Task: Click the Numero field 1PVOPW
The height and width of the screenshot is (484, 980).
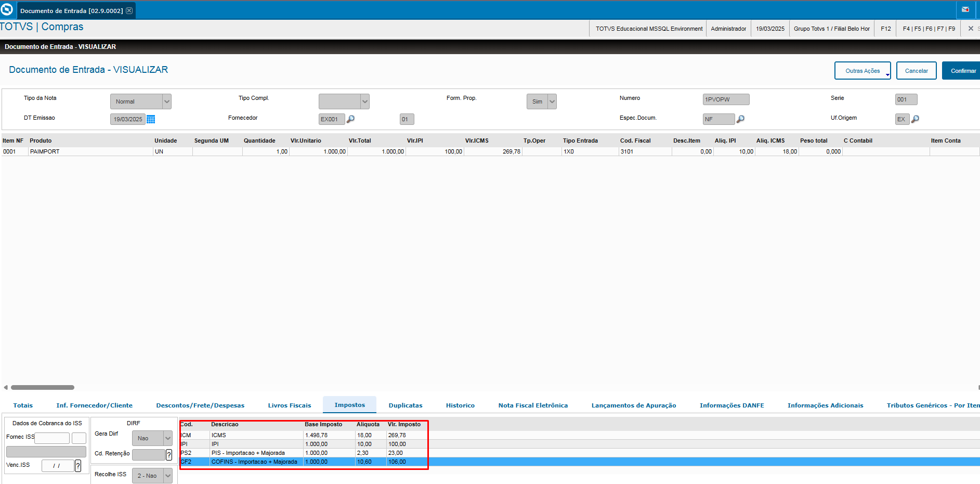Action: 726,99
